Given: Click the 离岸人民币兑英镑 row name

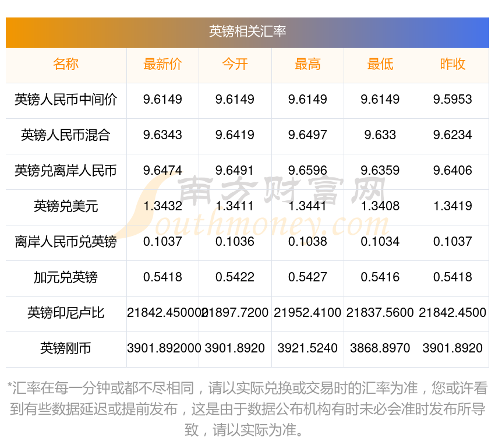Looking at the screenshot, I should tap(66, 242).
